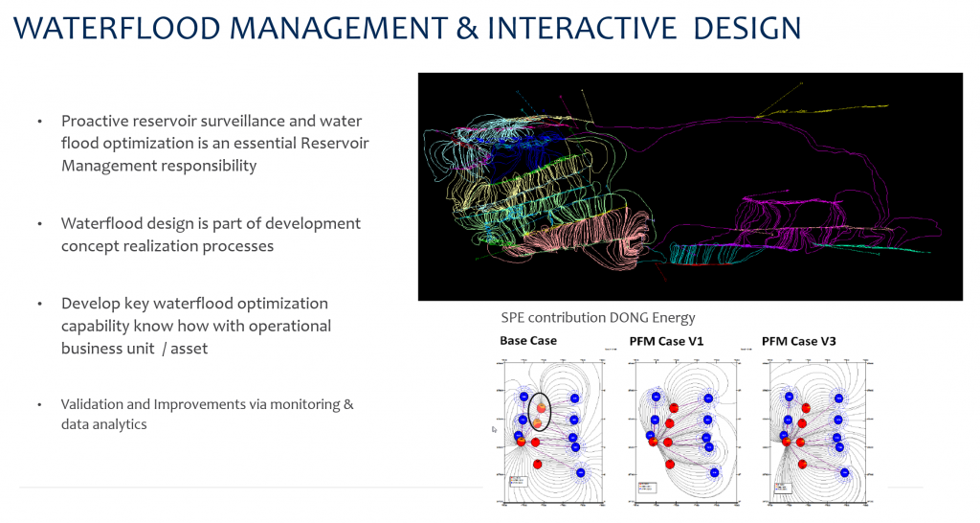Select the Develop key waterflood optimization bullet
The width and height of the screenshot is (980, 523).
point(196,326)
